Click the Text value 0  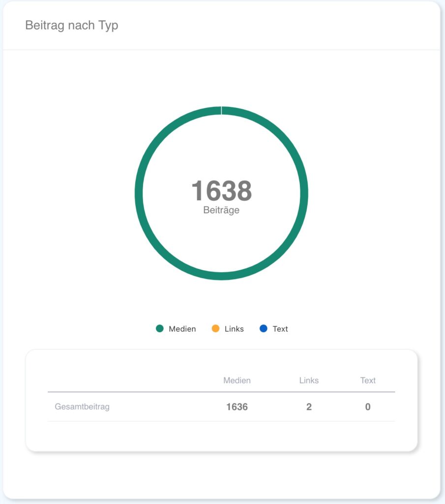(x=368, y=407)
